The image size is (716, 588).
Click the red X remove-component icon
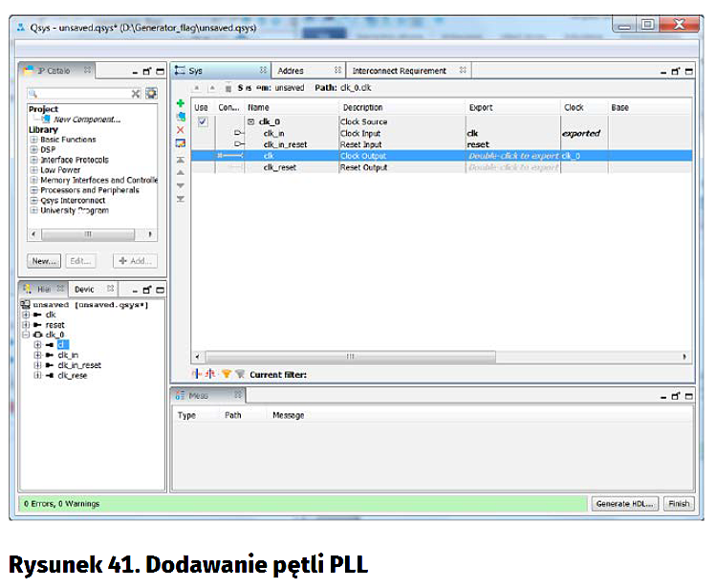[x=181, y=129]
